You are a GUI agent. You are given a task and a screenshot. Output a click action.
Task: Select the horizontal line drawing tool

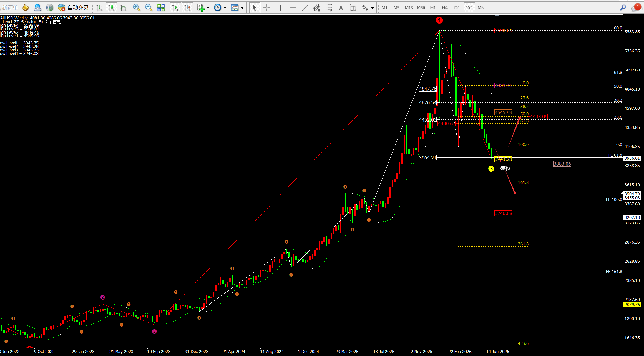point(293,8)
